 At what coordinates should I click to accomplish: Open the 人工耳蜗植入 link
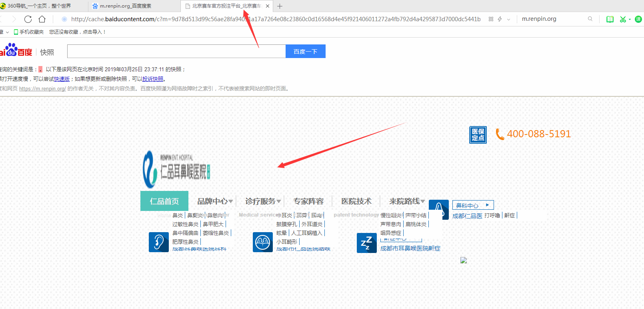pos(307,233)
